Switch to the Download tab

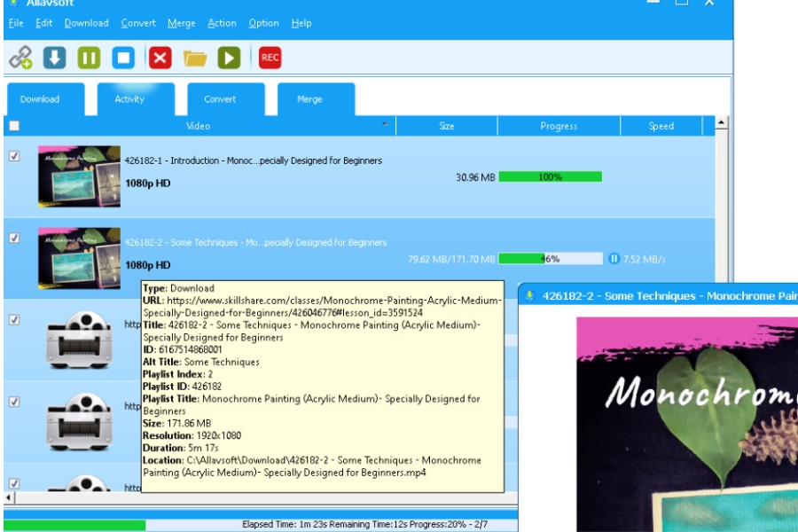[x=46, y=99]
